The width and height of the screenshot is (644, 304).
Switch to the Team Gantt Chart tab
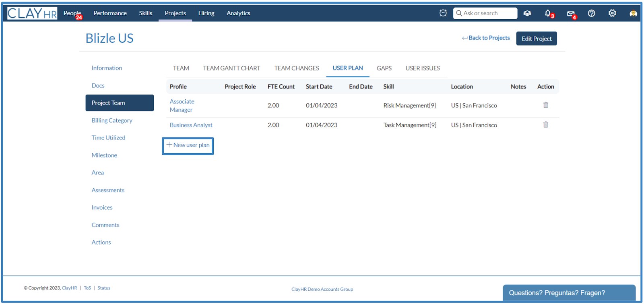pyautogui.click(x=231, y=68)
